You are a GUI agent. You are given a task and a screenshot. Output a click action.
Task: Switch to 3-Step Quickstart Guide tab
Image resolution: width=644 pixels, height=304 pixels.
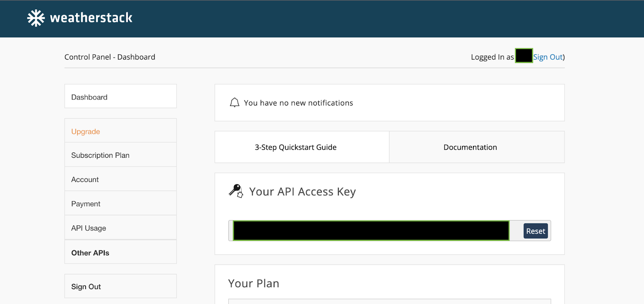click(x=302, y=147)
